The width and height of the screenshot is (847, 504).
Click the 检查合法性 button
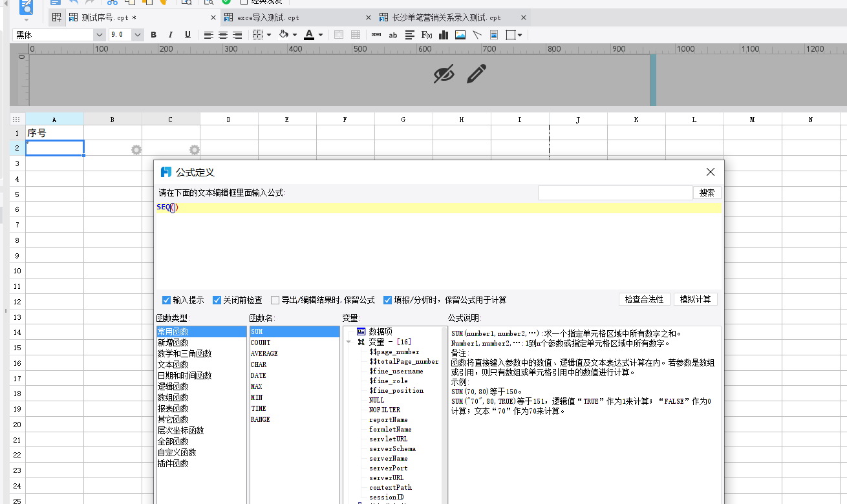pyautogui.click(x=644, y=300)
